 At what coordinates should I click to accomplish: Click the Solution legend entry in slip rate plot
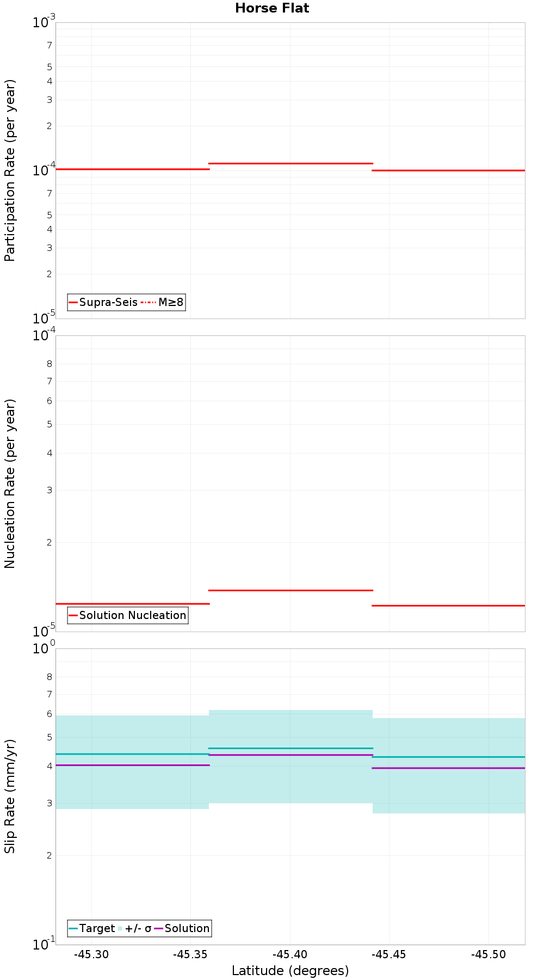pyautogui.click(x=182, y=928)
